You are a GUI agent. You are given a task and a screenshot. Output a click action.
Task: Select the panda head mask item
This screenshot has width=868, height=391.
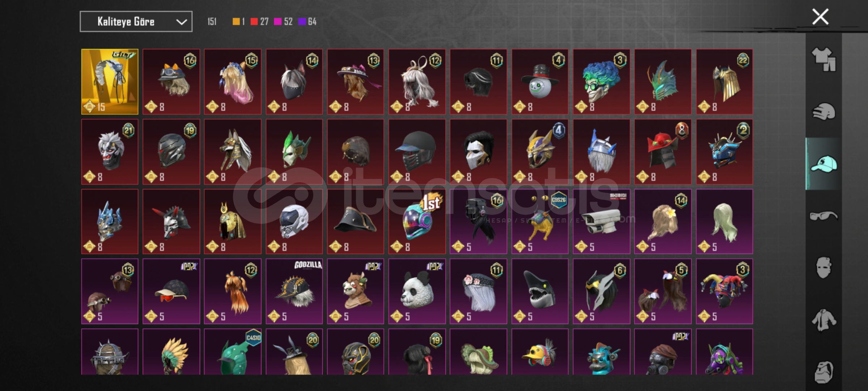pos(417,291)
